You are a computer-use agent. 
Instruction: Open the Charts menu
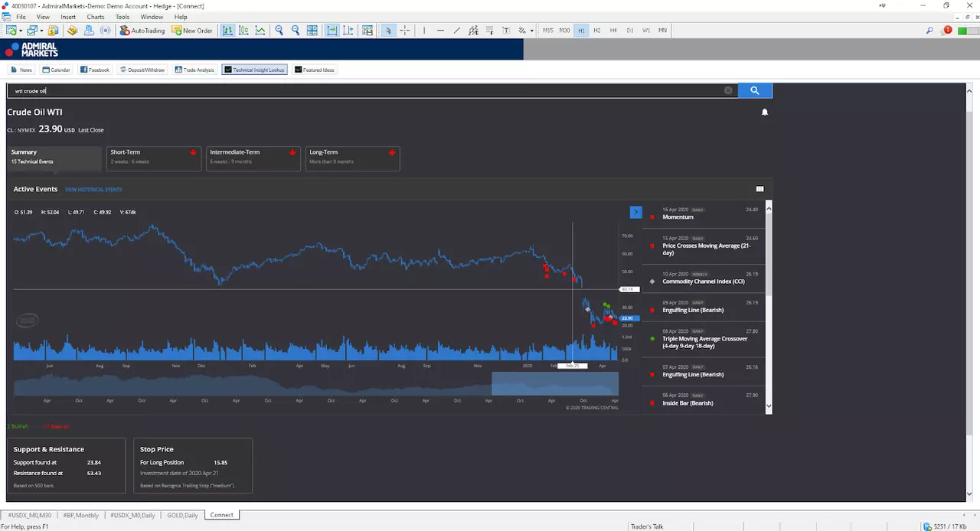point(96,17)
